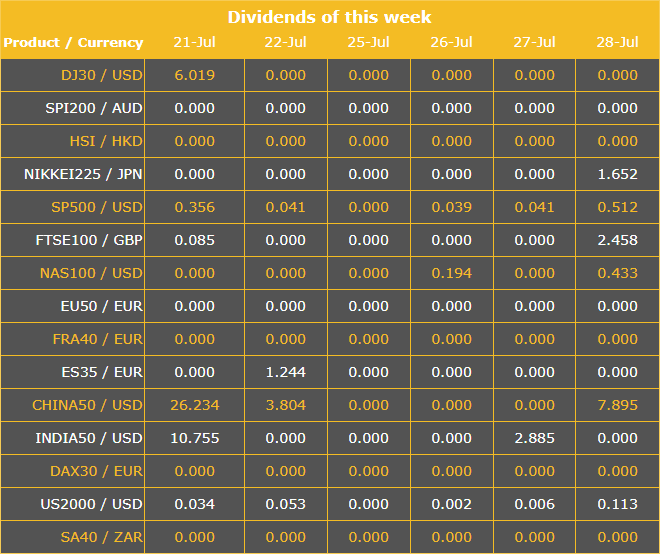
Task: Select the CHINA50 / USD row label
Action: [88, 405]
